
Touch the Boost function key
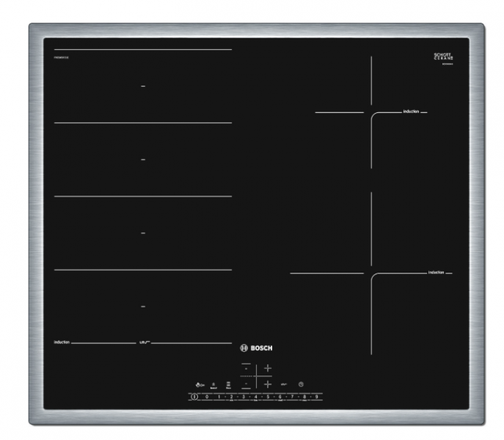pyautogui.click(x=213, y=386)
